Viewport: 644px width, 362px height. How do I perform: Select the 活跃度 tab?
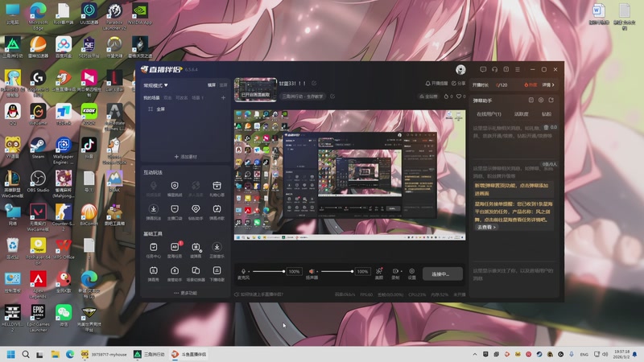coord(521,114)
